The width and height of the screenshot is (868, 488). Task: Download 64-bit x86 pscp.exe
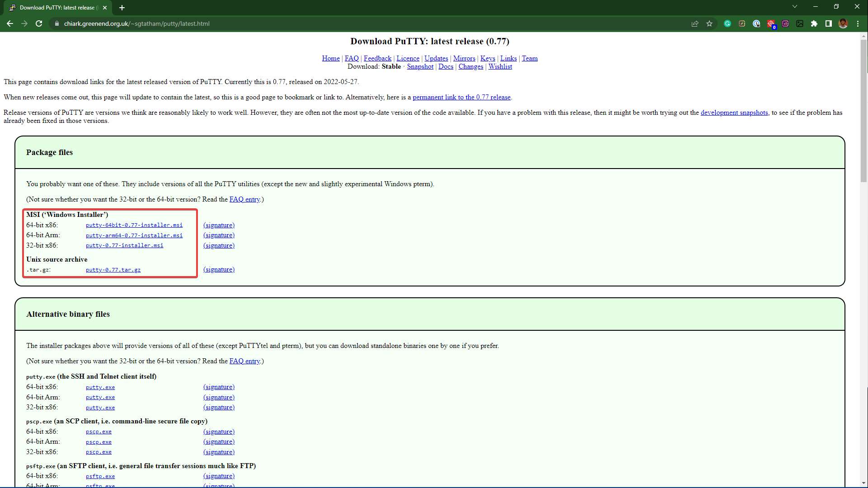click(x=99, y=432)
